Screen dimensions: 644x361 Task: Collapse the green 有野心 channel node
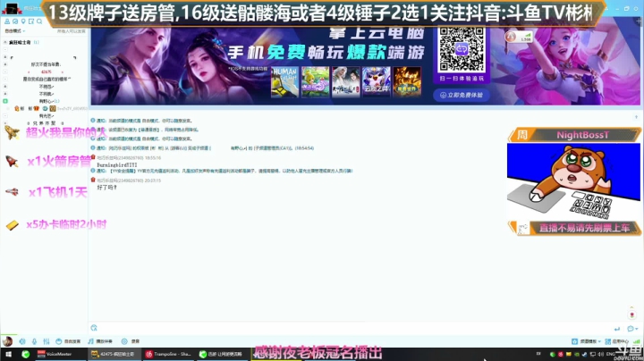click(5, 101)
